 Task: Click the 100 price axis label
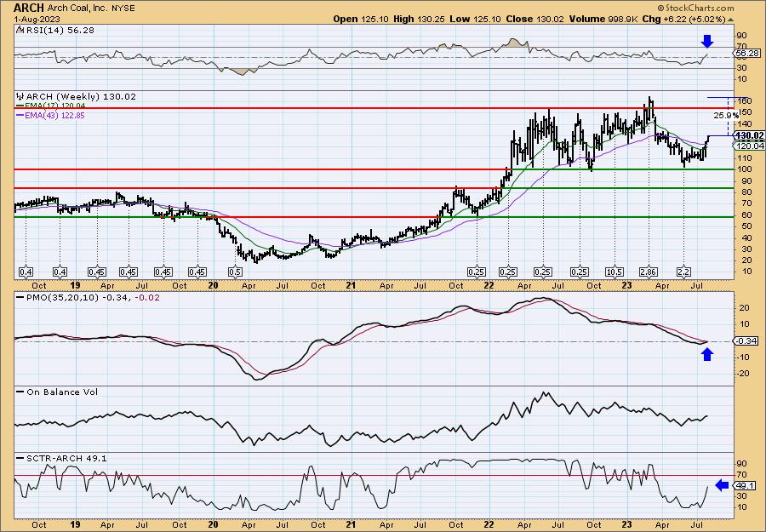point(744,169)
